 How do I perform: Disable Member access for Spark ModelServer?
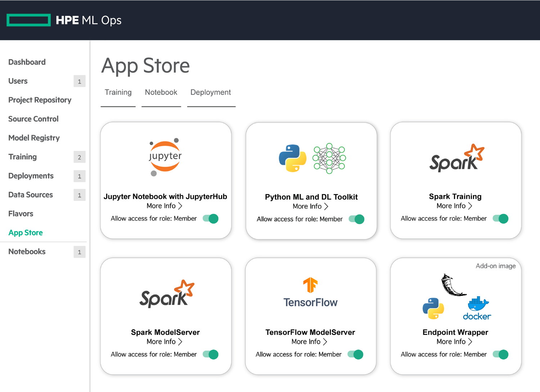pos(211,355)
